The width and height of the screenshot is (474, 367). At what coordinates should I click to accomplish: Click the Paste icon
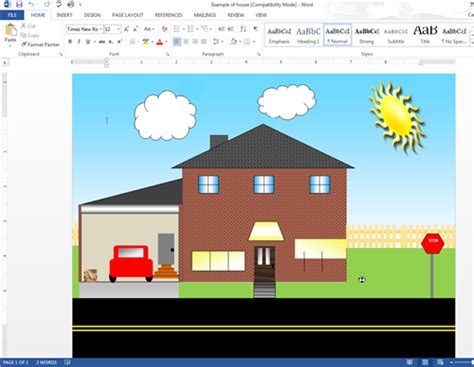[10, 30]
